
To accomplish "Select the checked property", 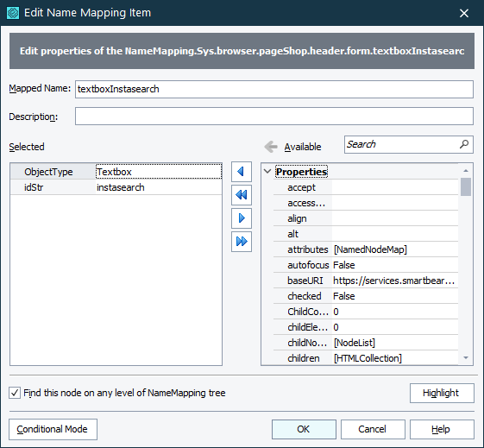I will click(366, 296).
